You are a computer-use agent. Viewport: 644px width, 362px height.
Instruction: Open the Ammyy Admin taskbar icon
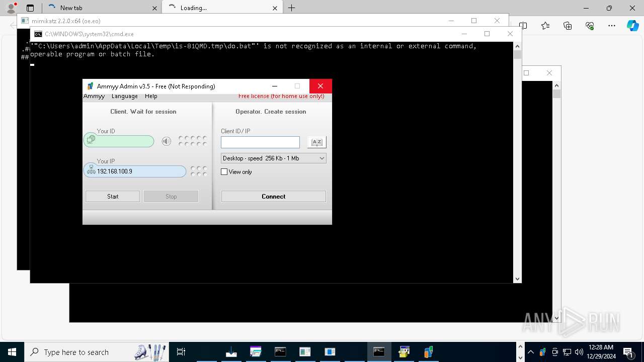[429, 352]
